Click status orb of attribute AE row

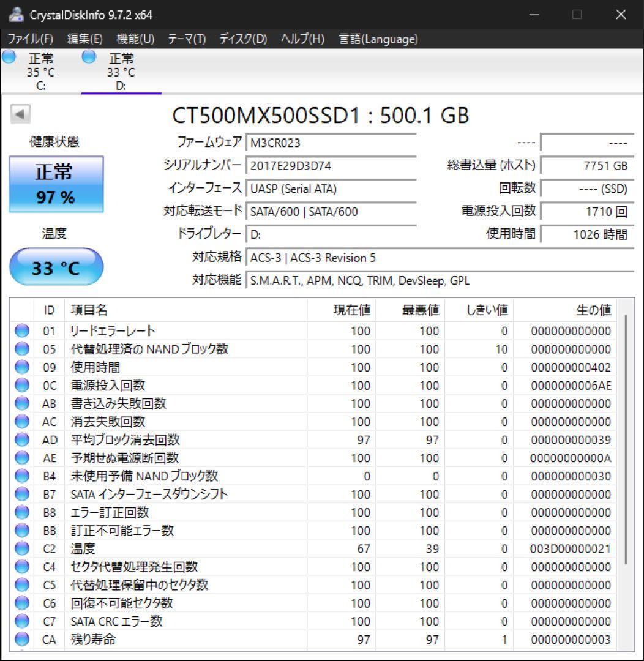pos(22,458)
